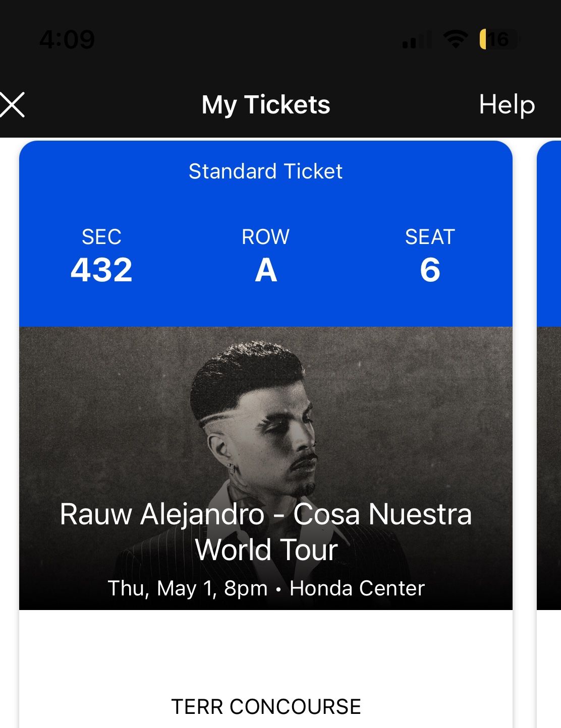
Task: Tap the SEC label
Action: pyautogui.click(x=101, y=237)
